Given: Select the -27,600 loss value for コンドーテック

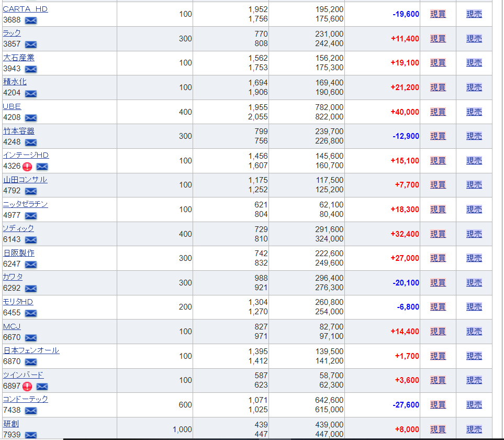Looking at the screenshot, I should [406, 404].
